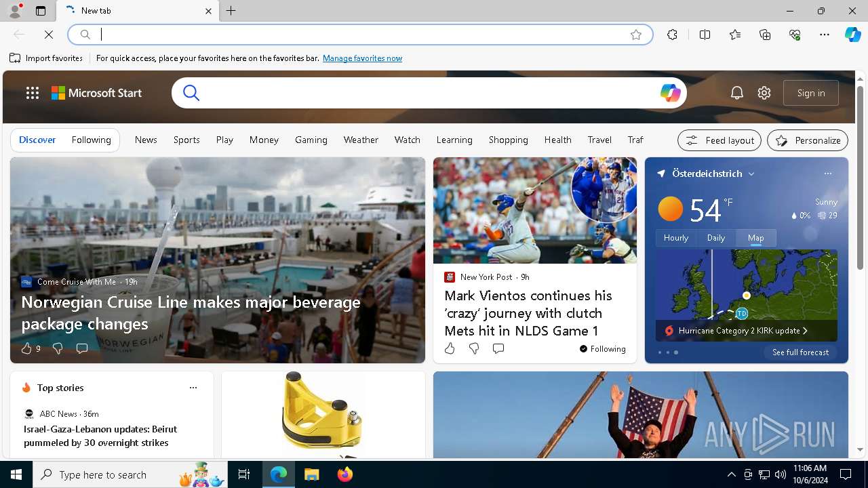Open Edge Settings and more menu
Viewport: 868px width, 488px height.
(825, 35)
